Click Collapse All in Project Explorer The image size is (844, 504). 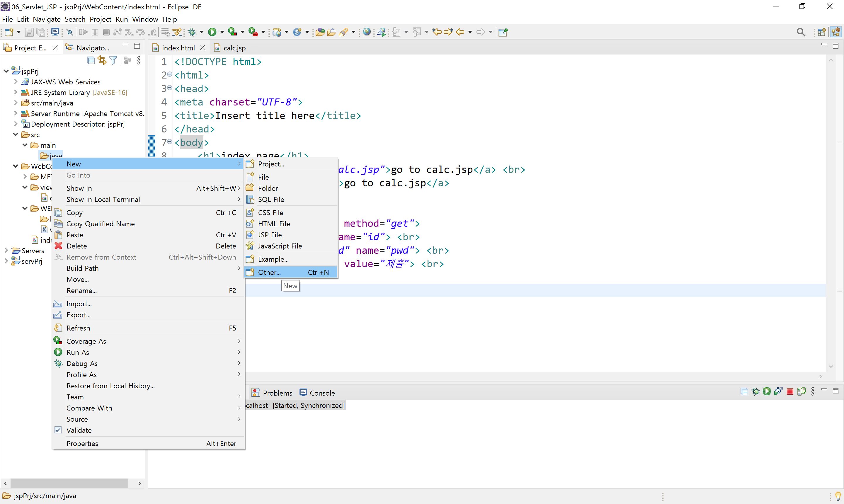[91, 60]
